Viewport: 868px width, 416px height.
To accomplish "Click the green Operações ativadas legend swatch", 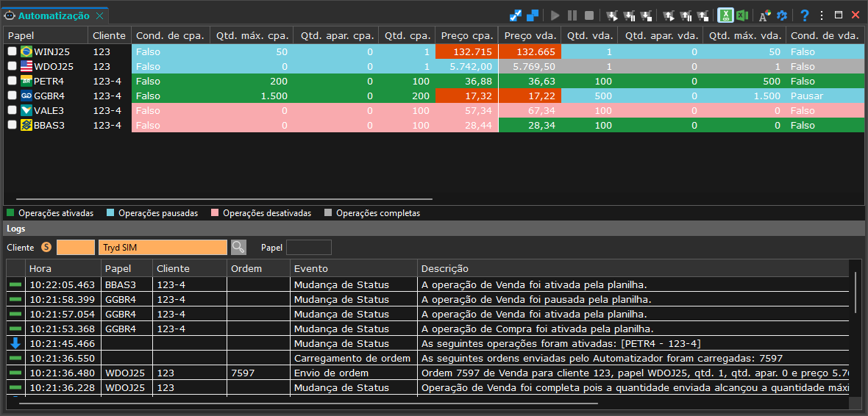I will tap(10, 213).
